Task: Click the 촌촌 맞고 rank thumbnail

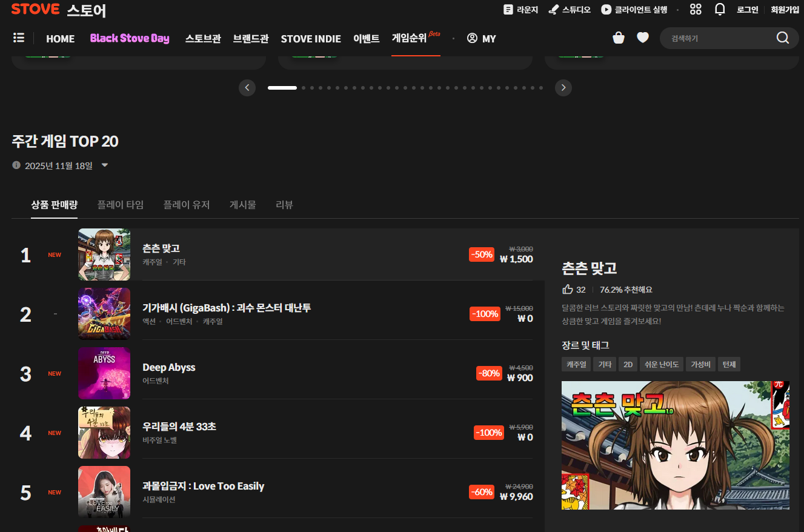Action: click(x=104, y=254)
